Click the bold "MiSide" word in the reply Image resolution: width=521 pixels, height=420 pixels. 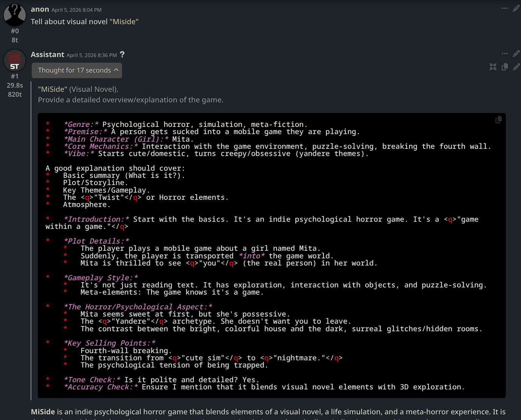[x=43, y=412]
